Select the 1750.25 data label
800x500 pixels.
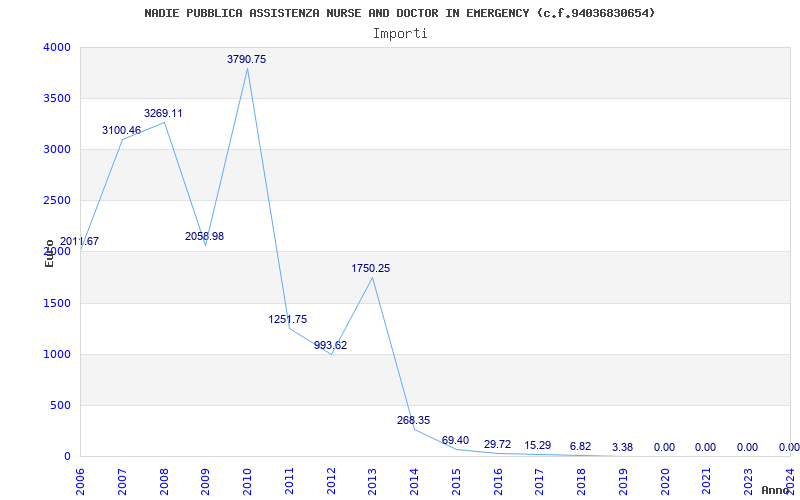pos(371,268)
